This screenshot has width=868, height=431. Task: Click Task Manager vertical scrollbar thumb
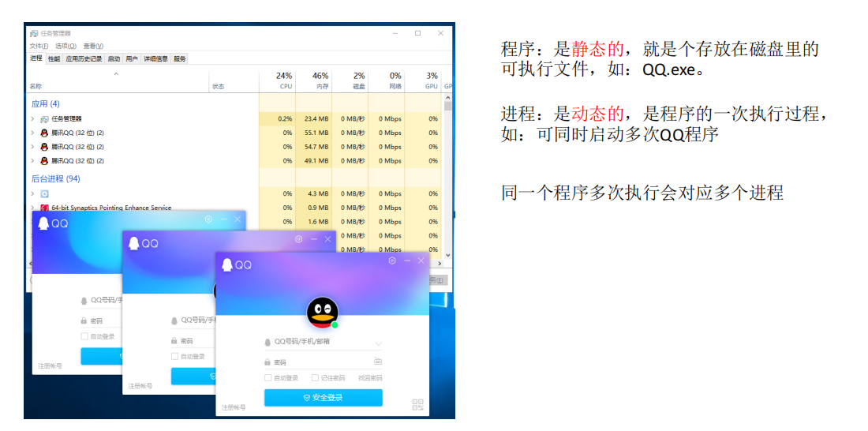point(447,106)
